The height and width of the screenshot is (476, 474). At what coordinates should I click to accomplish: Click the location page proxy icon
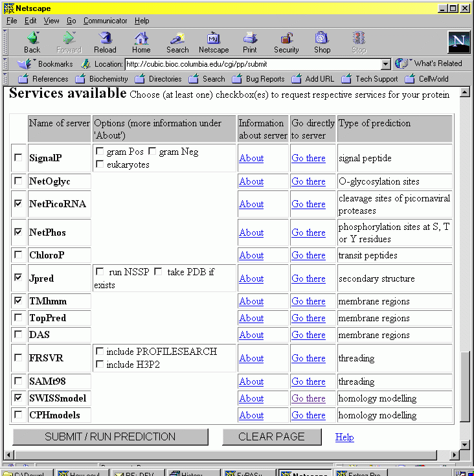(86, 64)
